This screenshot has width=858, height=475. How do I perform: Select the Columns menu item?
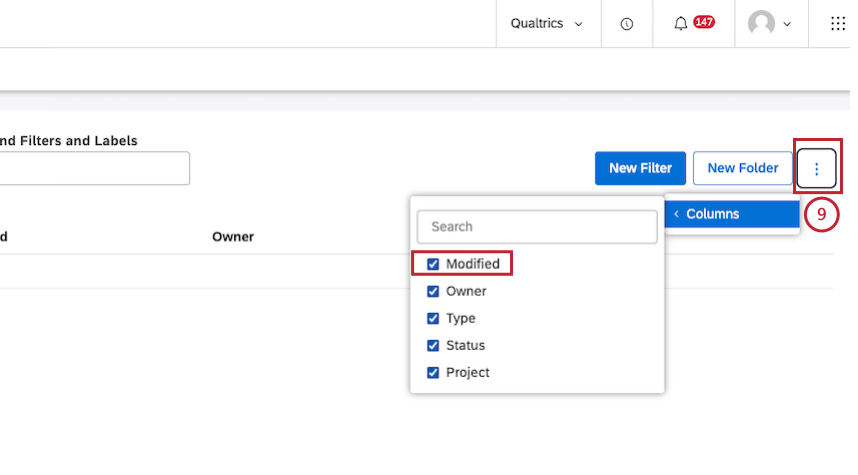[x=712, y=214]
